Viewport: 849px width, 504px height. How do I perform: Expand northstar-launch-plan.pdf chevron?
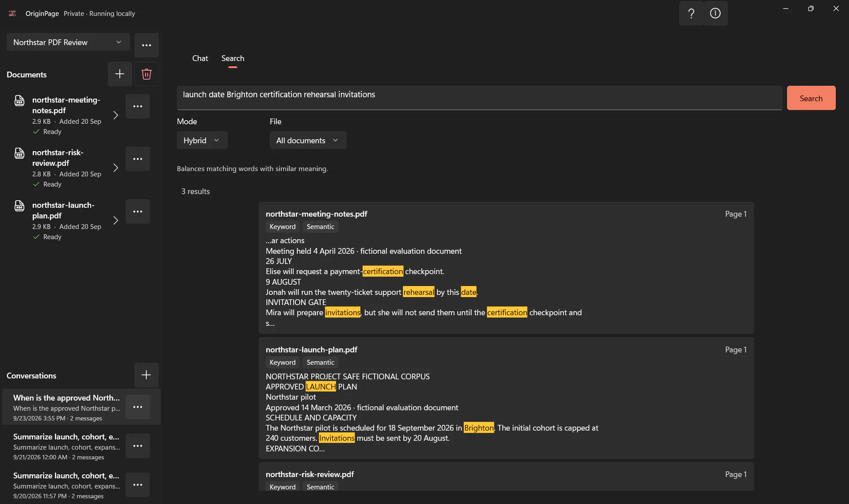(115, 220)
